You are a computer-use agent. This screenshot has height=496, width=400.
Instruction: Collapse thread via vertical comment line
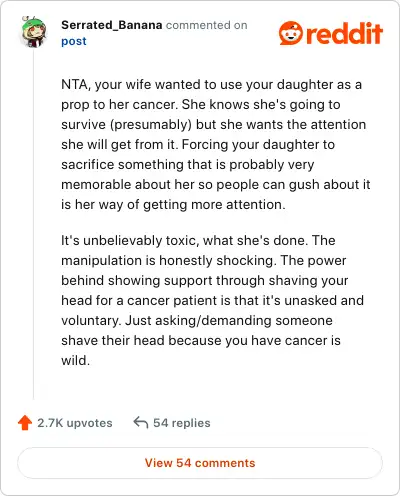33,223
